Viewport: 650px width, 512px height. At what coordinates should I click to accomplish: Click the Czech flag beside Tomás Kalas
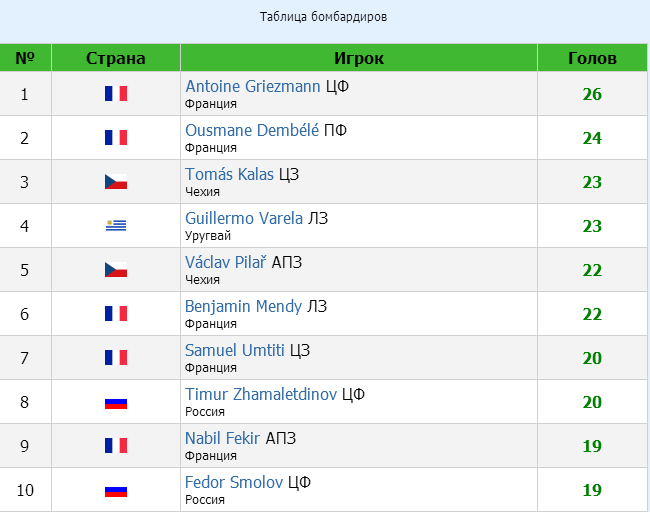pyautogui.click(x=116, y=182)
